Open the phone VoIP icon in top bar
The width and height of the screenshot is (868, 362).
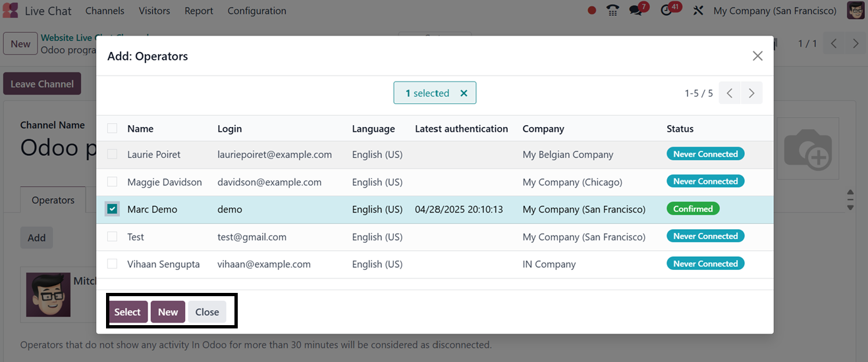612,11
